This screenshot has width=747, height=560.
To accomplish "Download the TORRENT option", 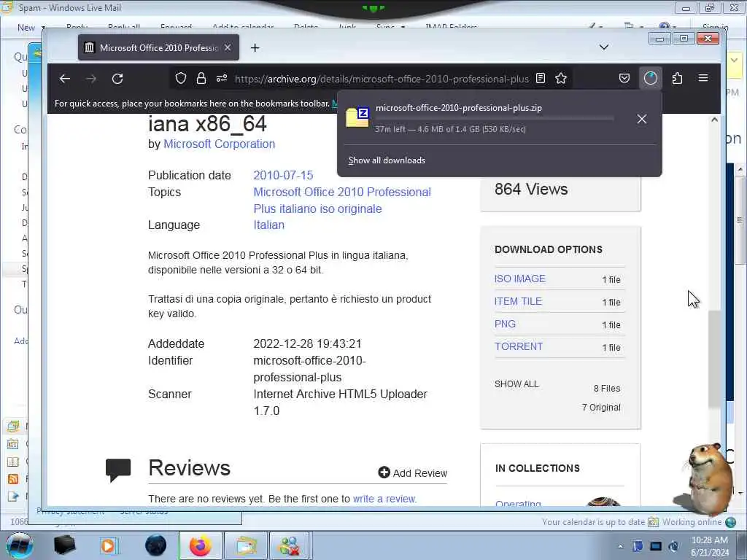I will click(519, 346).
